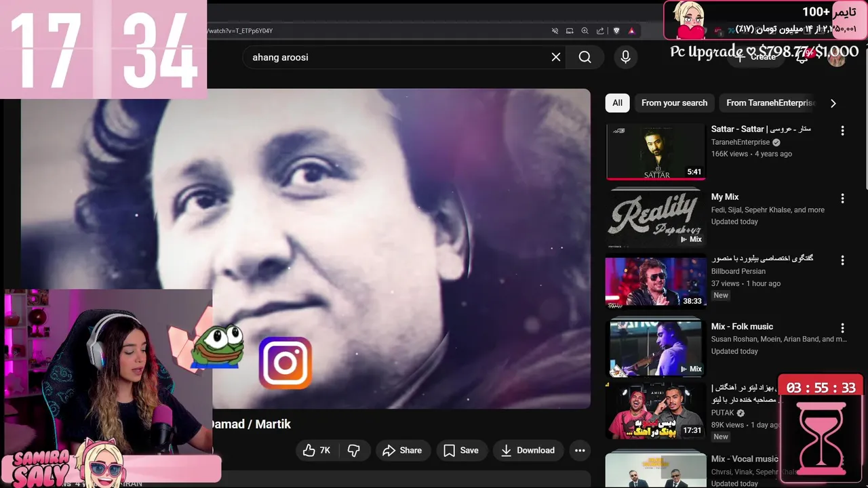The width and height of the screenshot is (868, 488).
Task: Click the Share button
Action: click(402, 450)
